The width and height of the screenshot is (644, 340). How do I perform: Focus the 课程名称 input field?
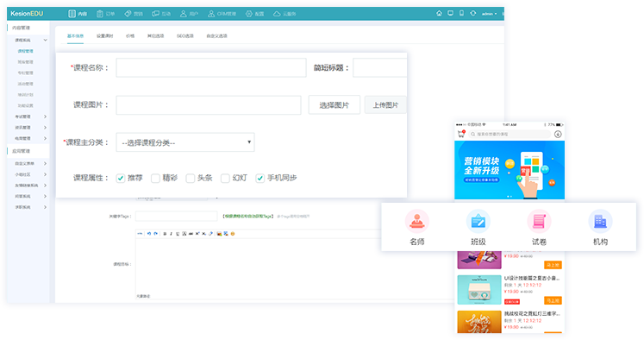pyautogui.click(x=211, y=67)
